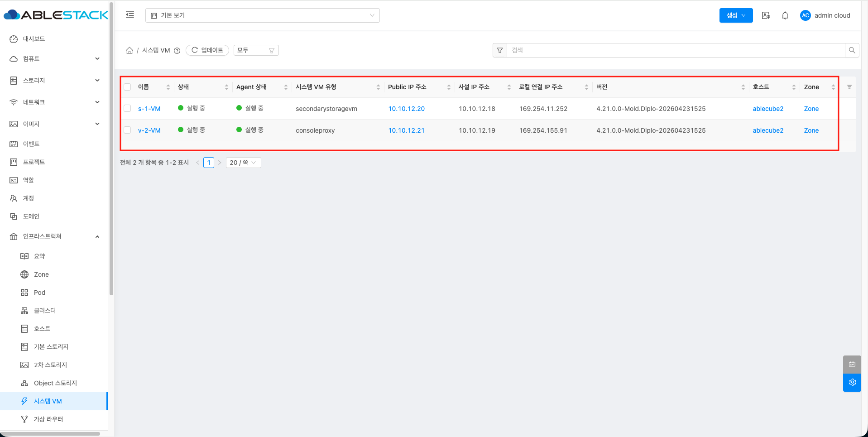Open the ablecube2 host link for s-1-VM
Image resolution: width=868 pixels, height=437 pixels.
pyautogui.click(x=768, y=109)
